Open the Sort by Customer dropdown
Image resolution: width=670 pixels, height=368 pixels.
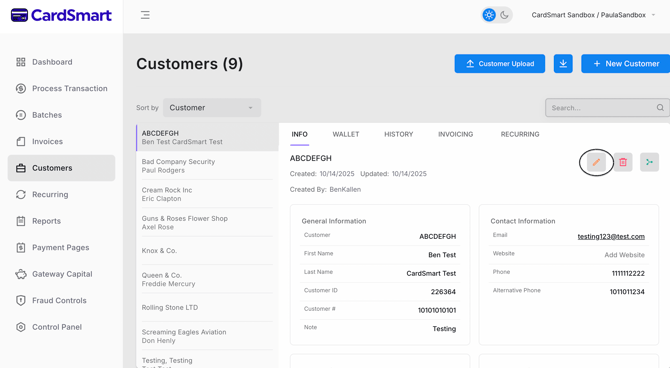pyautogui.click(x=212, y=108)
